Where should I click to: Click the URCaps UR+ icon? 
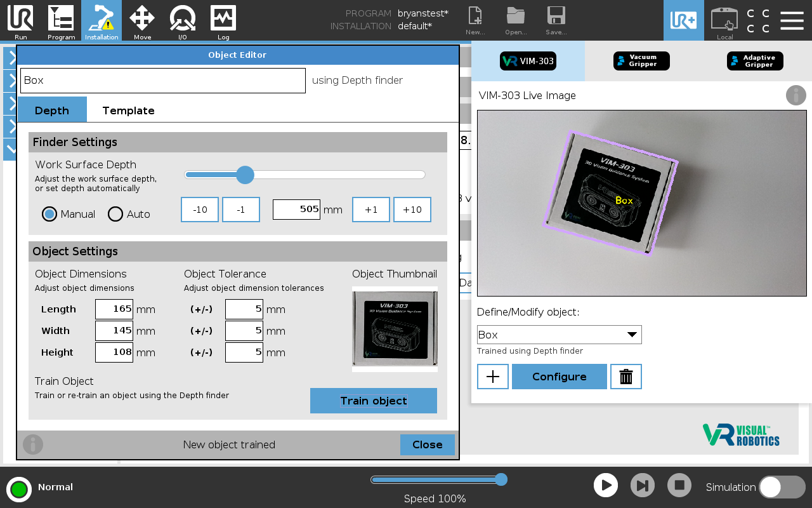click(684, 20)
